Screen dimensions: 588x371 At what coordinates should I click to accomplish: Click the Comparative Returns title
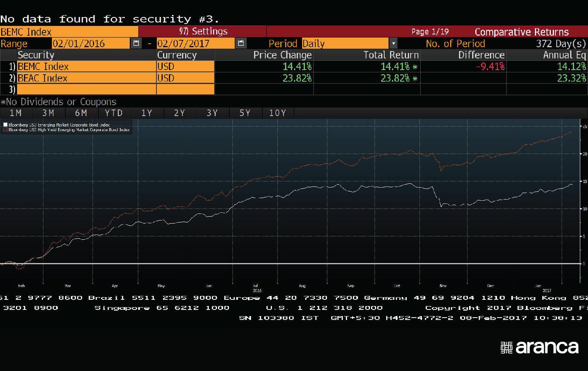pos(522,32)
